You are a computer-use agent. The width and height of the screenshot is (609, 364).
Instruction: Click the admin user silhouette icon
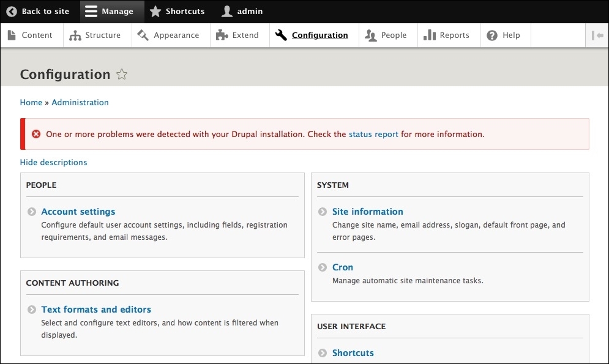click(x=227, y=11)
